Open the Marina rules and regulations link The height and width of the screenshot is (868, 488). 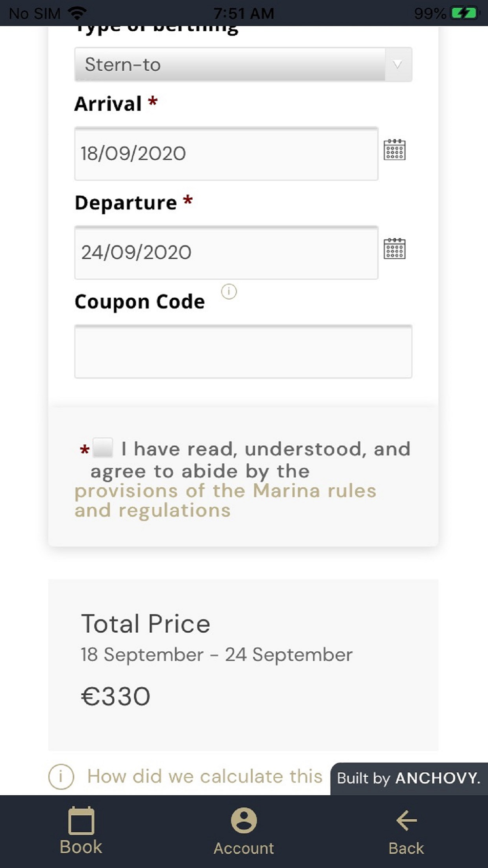tap(224, 500)
